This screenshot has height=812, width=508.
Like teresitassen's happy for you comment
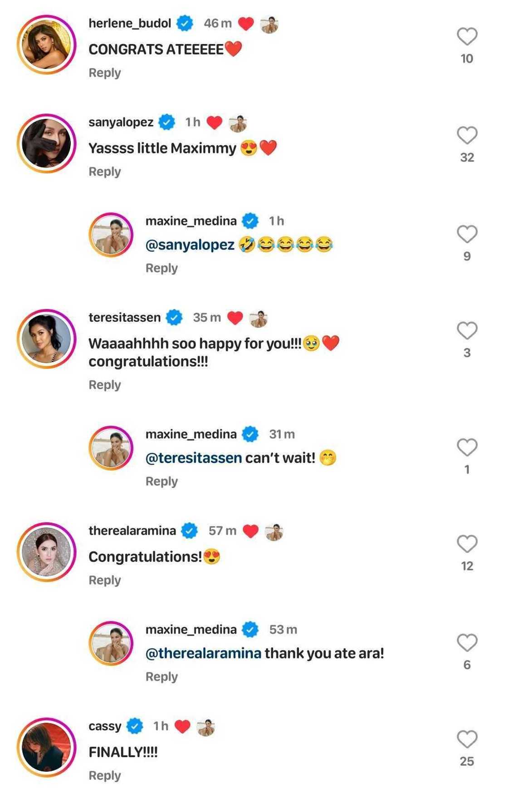click(x=467, y=331)
